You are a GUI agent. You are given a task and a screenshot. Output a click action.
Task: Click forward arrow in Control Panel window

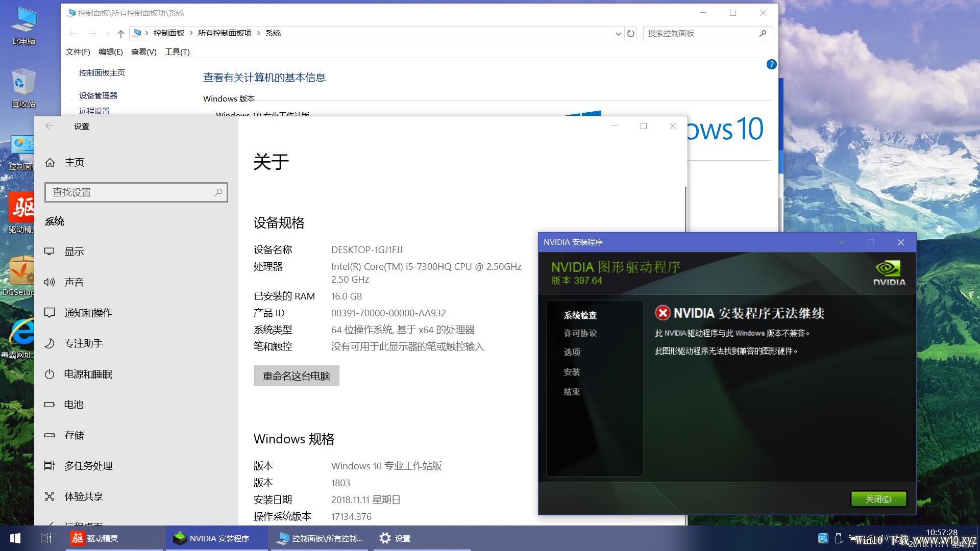[x=92, y=34]
